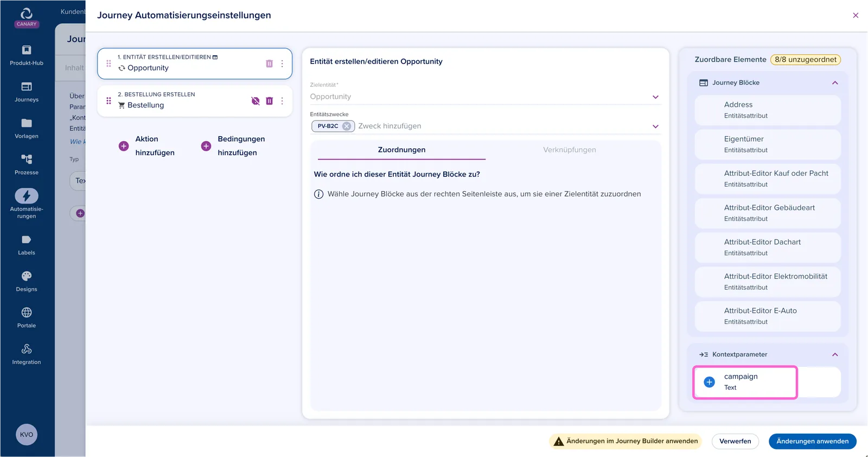Select step 2 Bestellung card
The width and height of the screenshot is (868, 457).
tap(195, 101)
